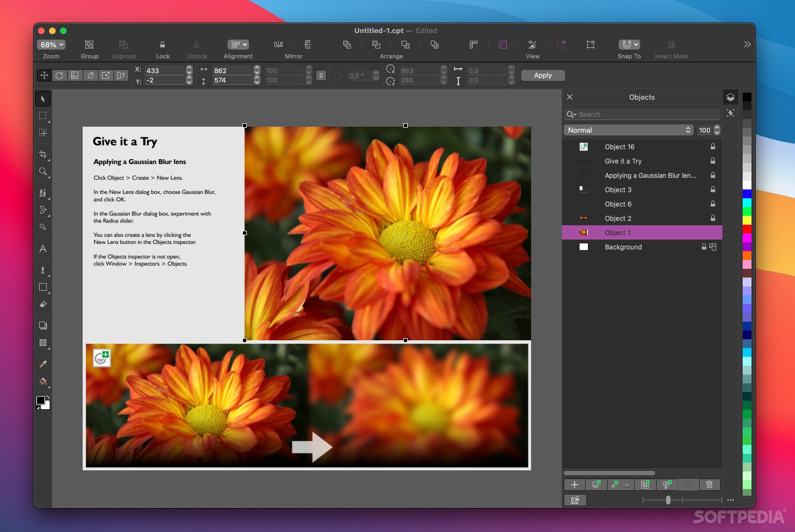Expand the Snap To dropdown
Image resolution: width=795 pixels, height=532 pixels.
point(629,45)
